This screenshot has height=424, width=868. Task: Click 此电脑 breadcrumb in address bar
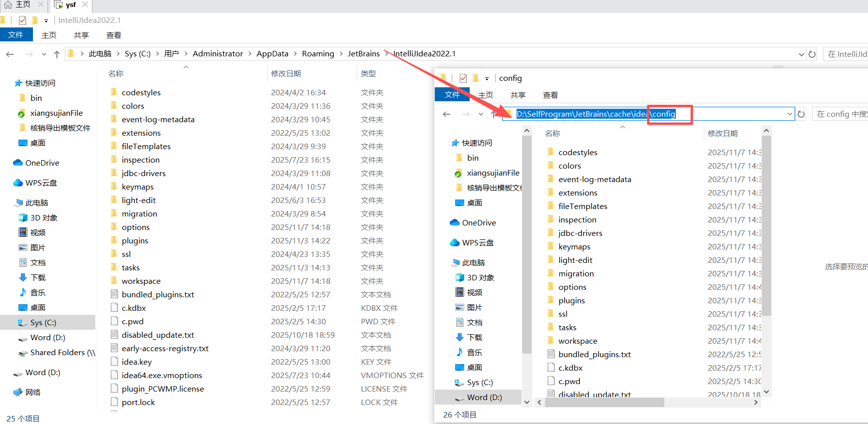coord(100,54)
